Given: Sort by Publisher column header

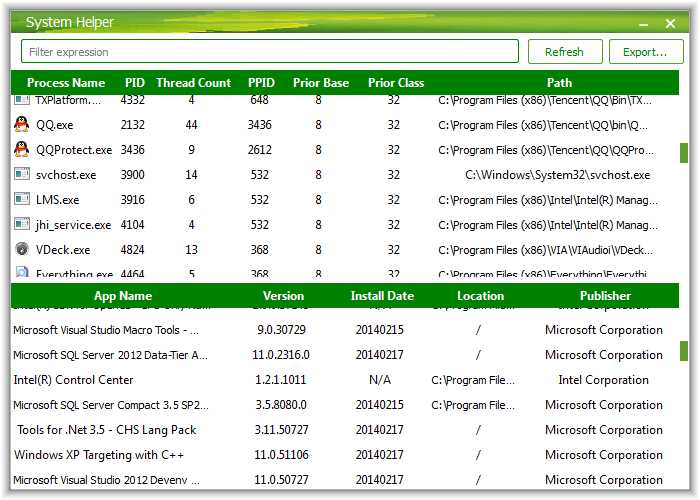Looking at the screenshot, I should point(605,296).
